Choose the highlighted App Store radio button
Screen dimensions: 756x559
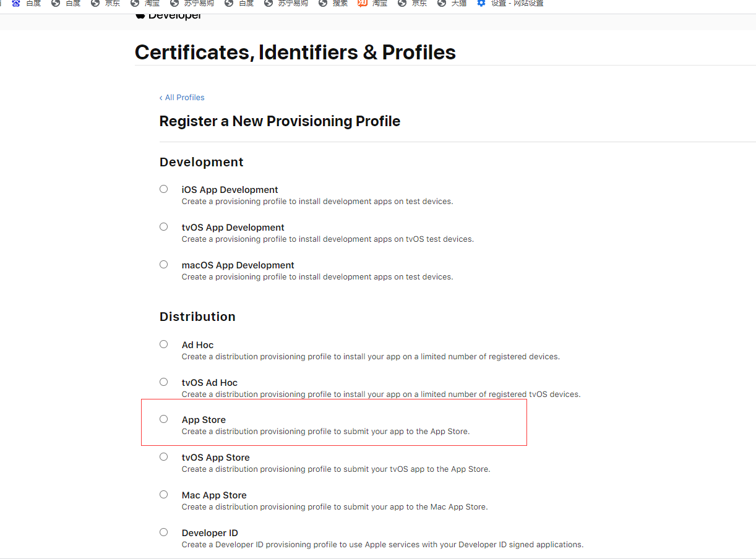[x=163, y=419]
